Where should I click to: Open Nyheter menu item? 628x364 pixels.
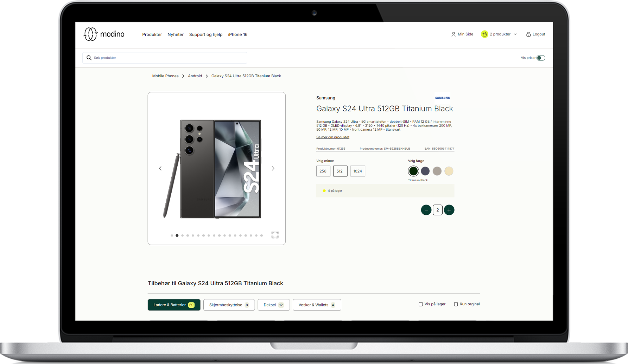(176, 34)
